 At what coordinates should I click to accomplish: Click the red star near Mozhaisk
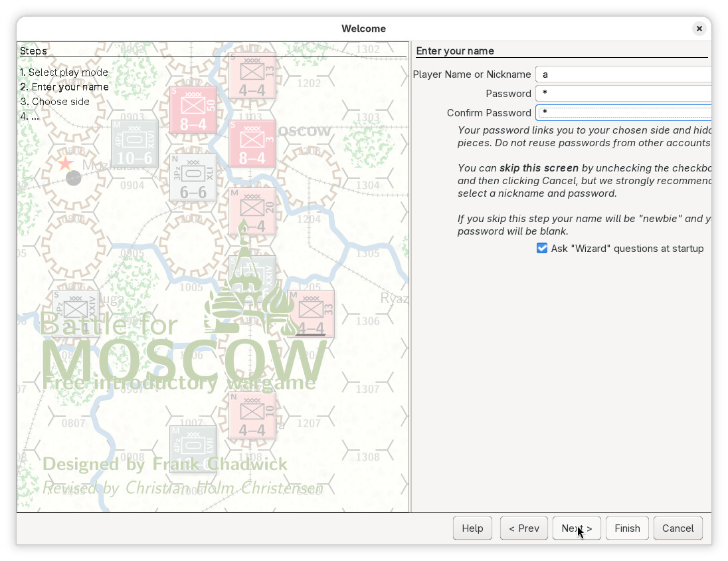[x=66, y=163]
